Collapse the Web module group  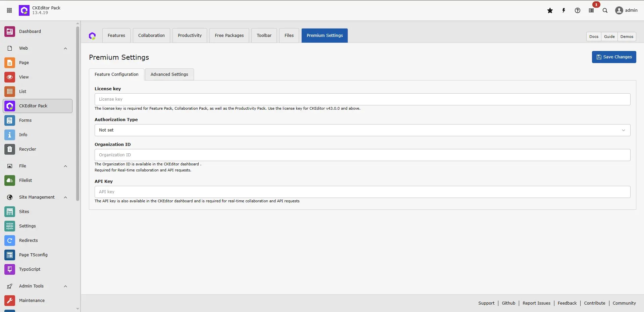[65, 49]
